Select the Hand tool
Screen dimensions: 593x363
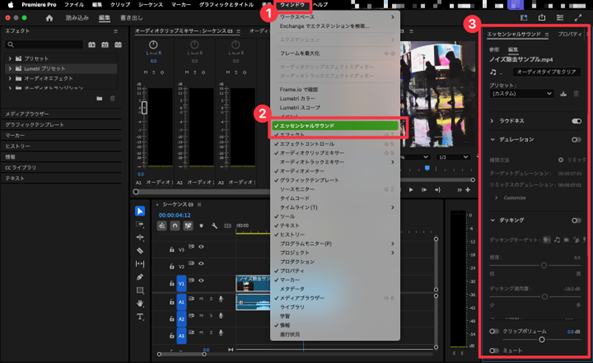click(x=140, y=304)
